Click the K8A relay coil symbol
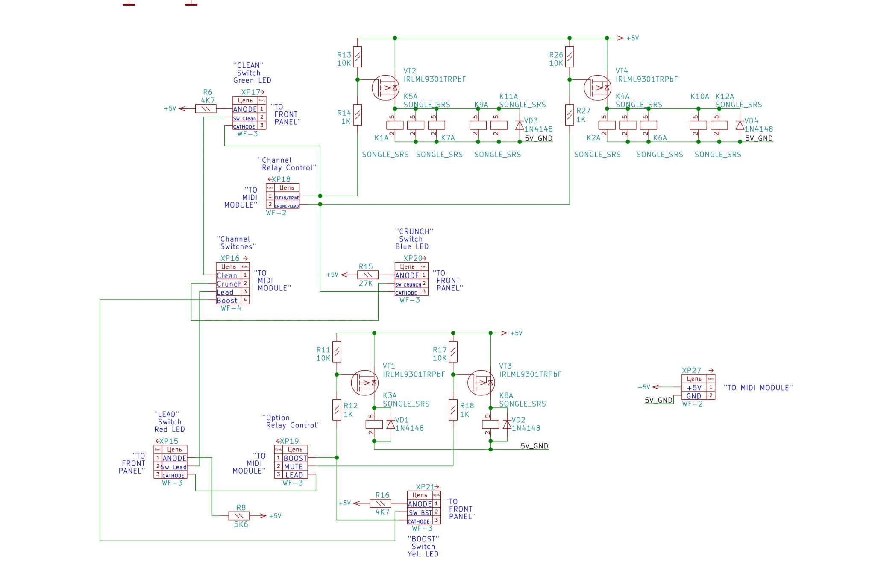This screenshot has width=875, height=588. point(490,424)
